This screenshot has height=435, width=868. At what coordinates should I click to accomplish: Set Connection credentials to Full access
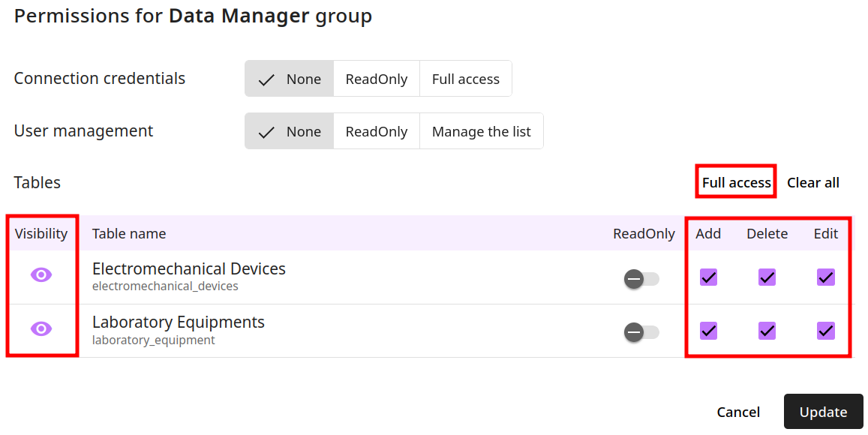(x=466, y=79)
